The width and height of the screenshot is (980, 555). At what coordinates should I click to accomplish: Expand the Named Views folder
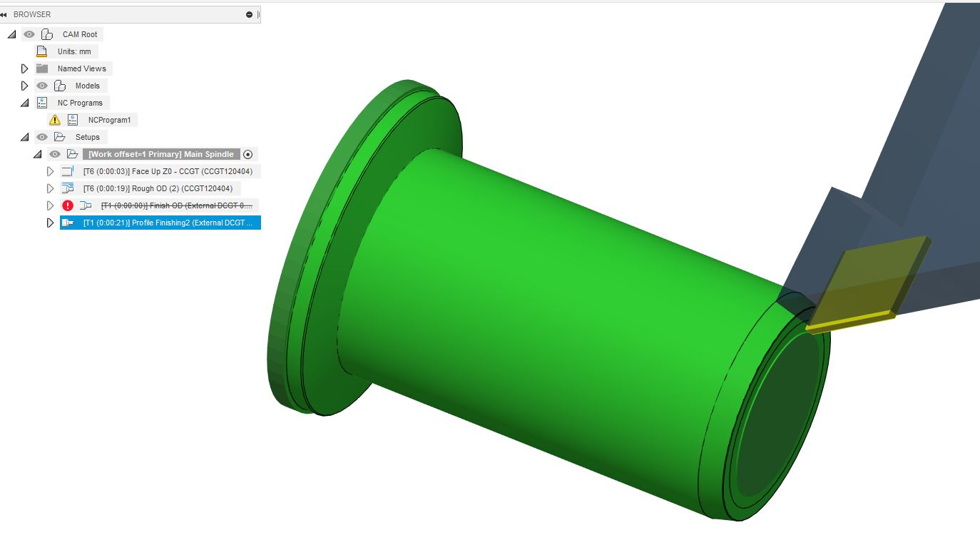[24, 68]
